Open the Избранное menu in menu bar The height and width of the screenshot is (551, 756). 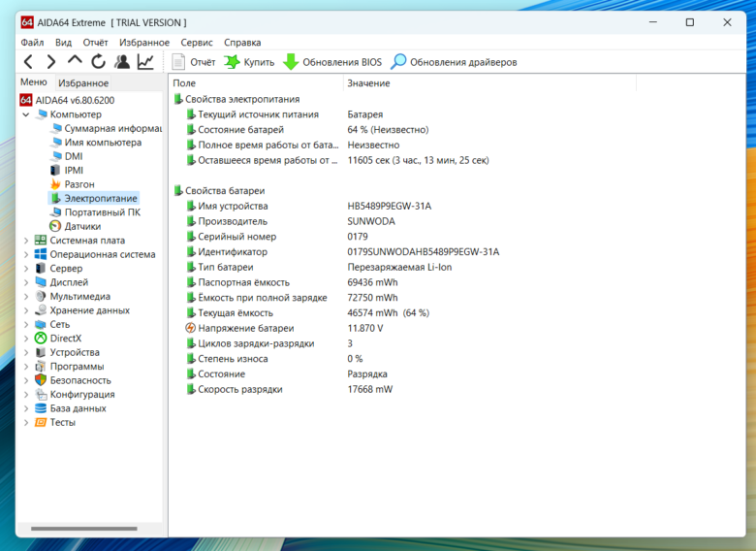tap(144, 43)
